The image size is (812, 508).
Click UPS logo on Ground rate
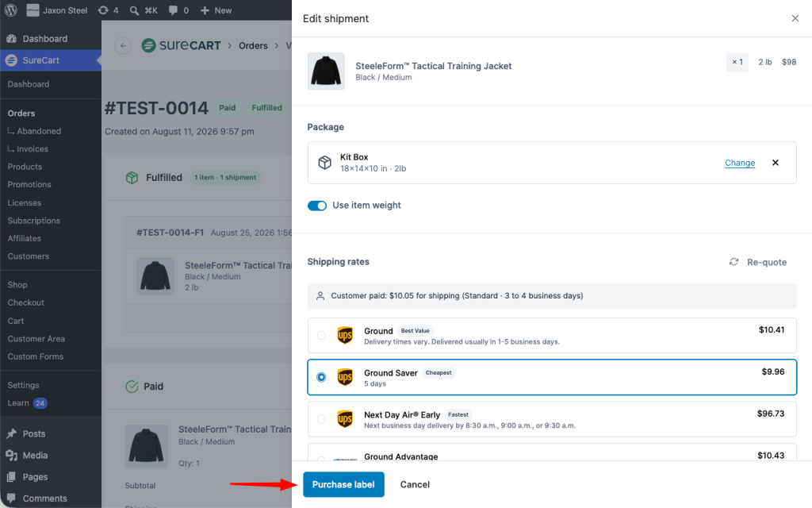pyautogui.click(x=345, y=336)
